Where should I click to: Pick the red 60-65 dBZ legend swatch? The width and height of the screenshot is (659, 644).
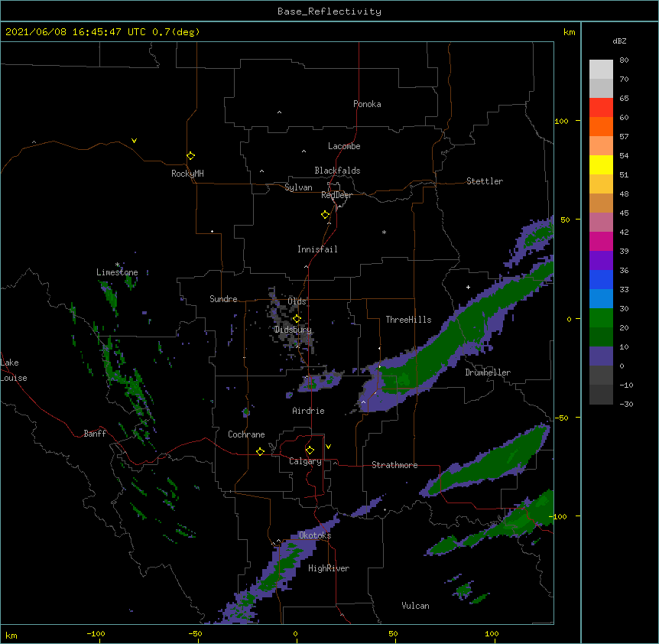point(601,108)
